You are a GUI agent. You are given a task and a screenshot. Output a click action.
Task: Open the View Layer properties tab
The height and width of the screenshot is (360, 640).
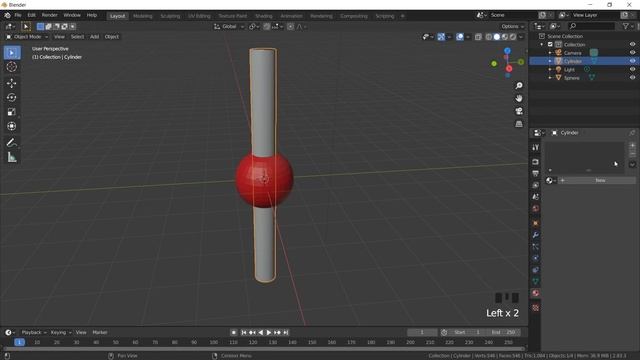(x=536, y=185)
